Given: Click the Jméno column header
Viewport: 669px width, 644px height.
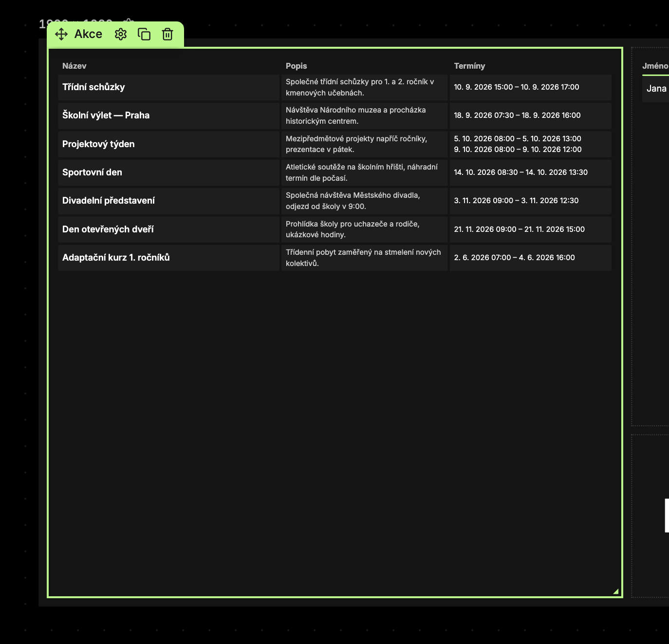Looking at the screenshot, I should click(655, 66).
